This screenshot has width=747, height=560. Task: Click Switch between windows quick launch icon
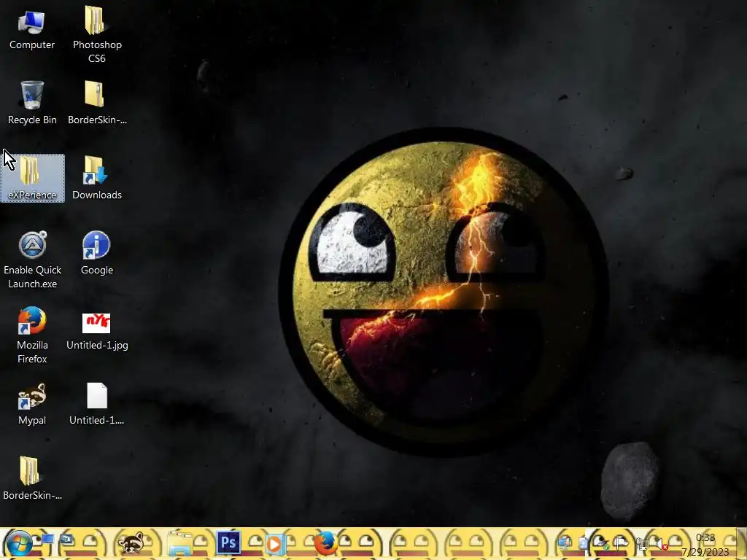[x=66, y=540]
